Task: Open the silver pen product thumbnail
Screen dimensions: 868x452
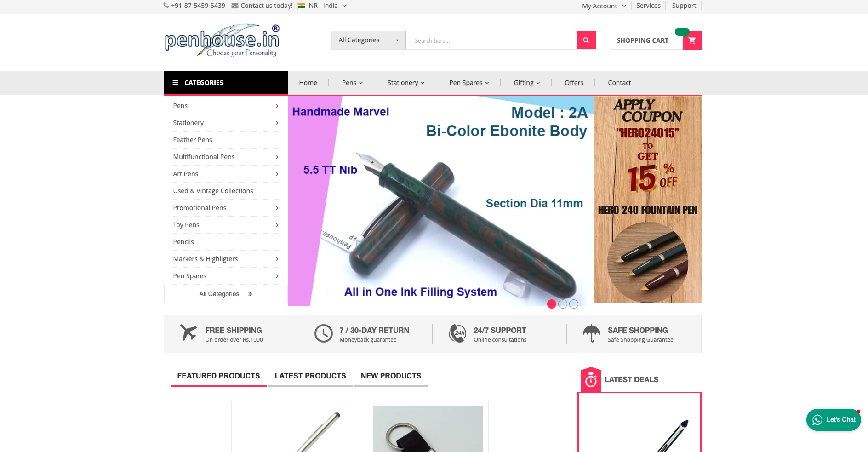Action: point(292,429)
